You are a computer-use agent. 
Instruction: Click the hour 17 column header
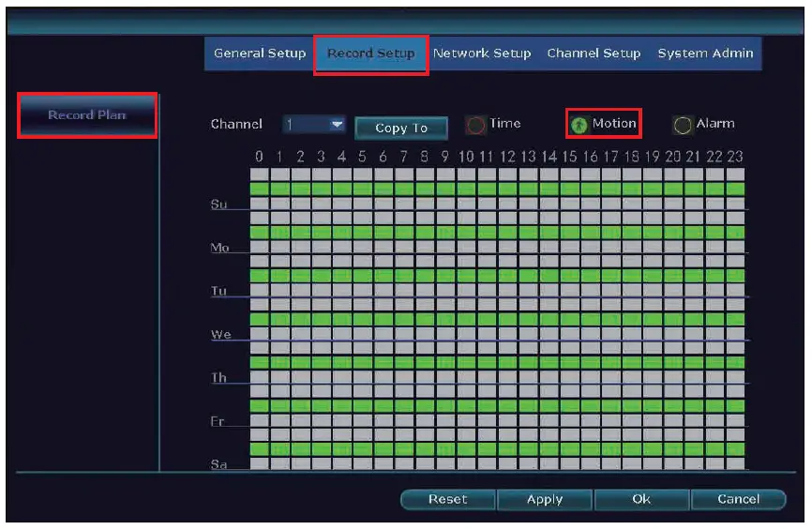(x=611, y=157)
